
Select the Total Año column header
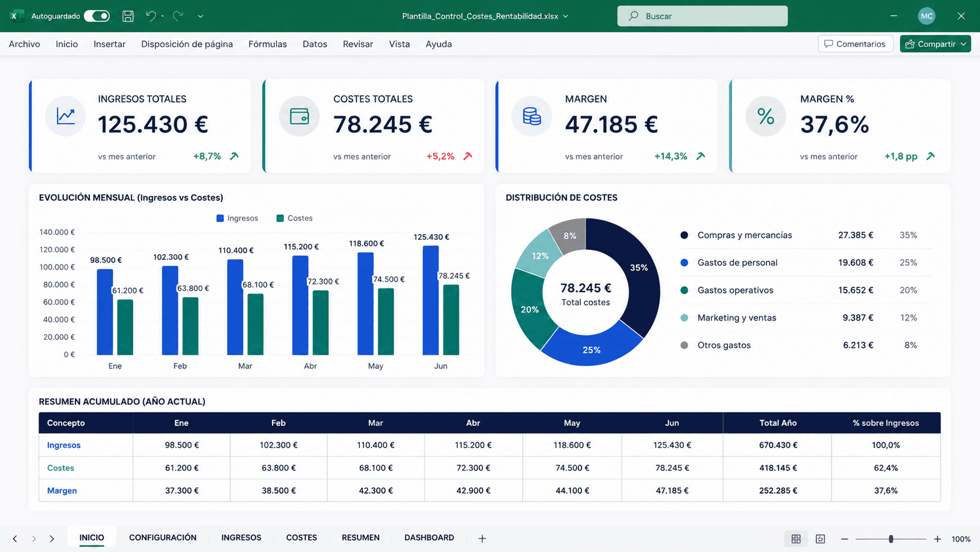coord(778,423)
